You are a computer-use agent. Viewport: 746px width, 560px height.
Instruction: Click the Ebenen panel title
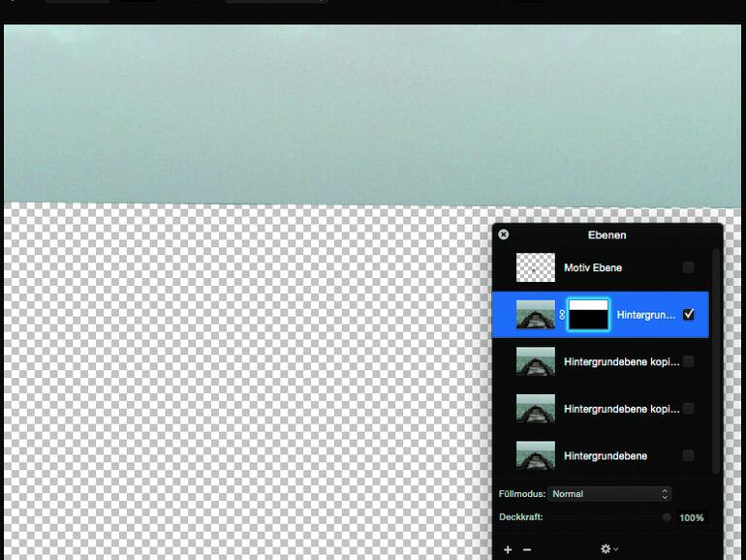click(607, 235)
